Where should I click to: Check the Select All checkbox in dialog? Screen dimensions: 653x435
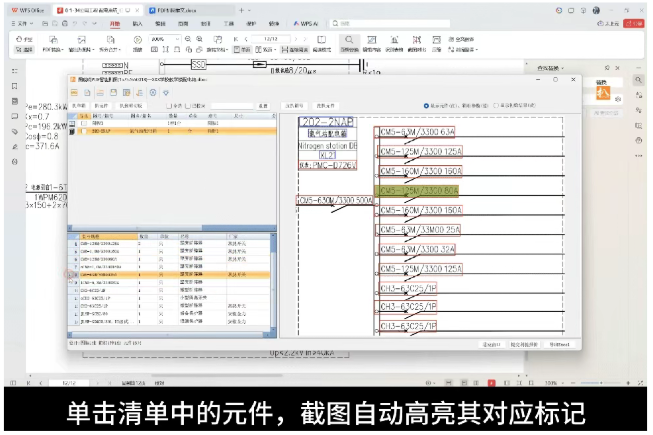tap(169, 106)
